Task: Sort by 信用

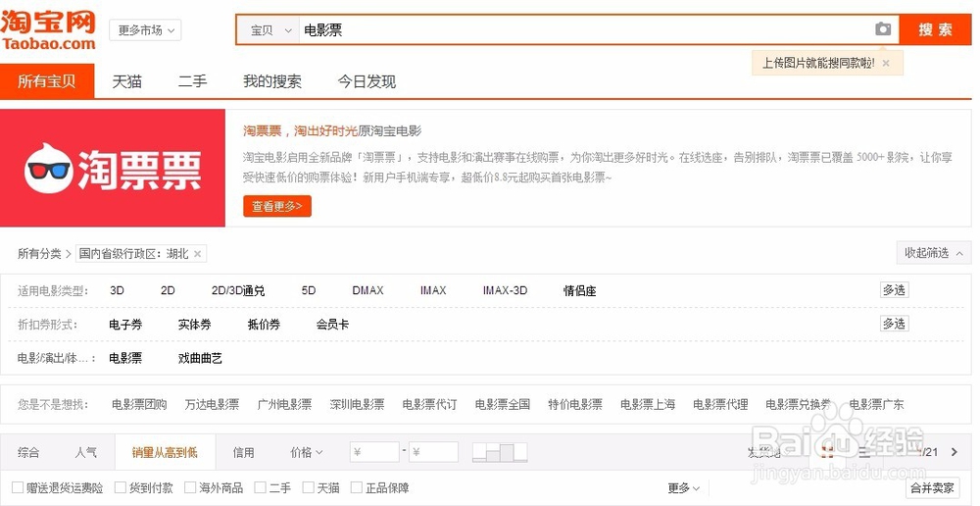Action: pos(243,452)
